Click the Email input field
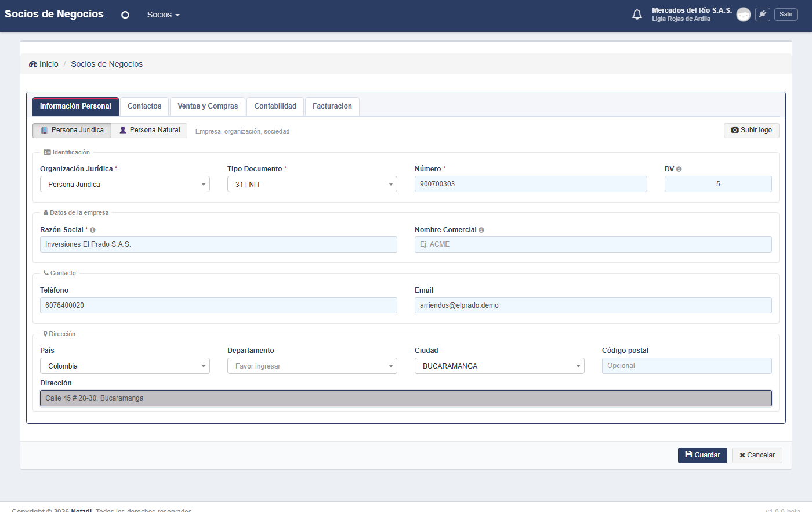 593,305
